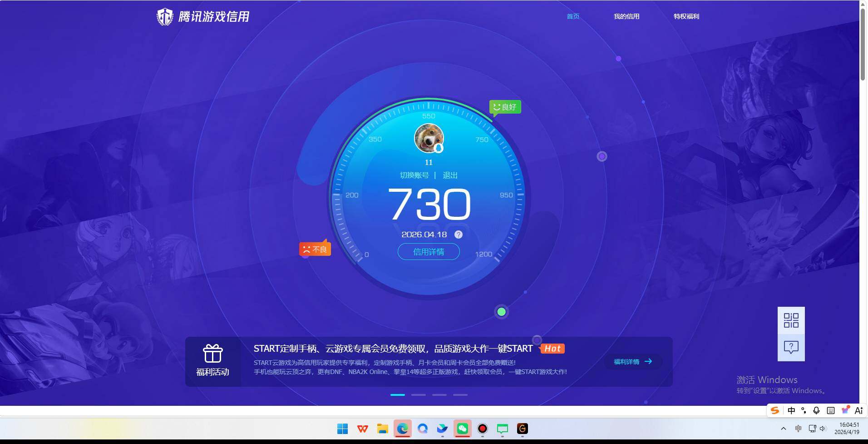This screenshot has height=444, width=868.
Task: Switch to the 我的信用 tab
Action: click(626, 16)
